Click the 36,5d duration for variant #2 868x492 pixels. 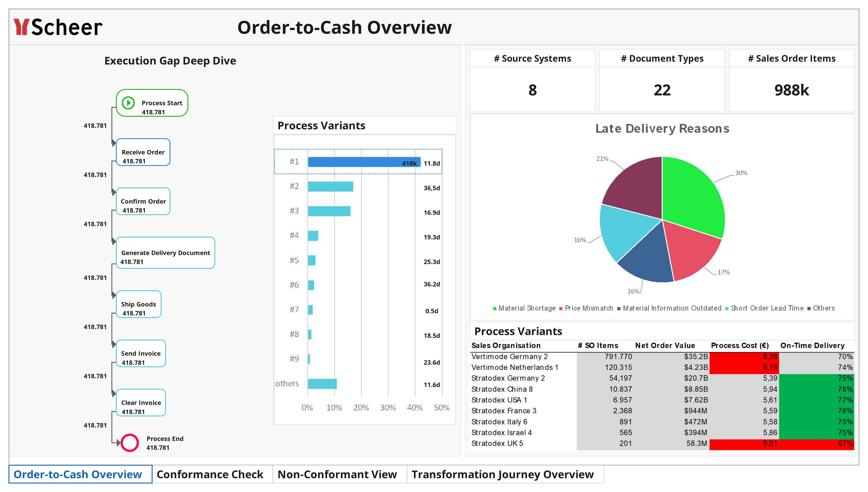tap(432, 188)
